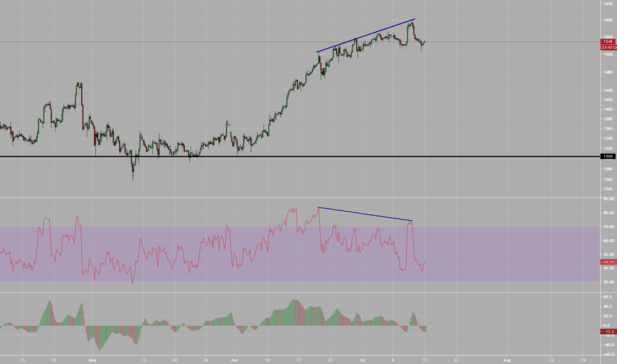Click the May label on time axis
Image resolution: width=617 pixels, height=364 pixels.
click(93, 360)
